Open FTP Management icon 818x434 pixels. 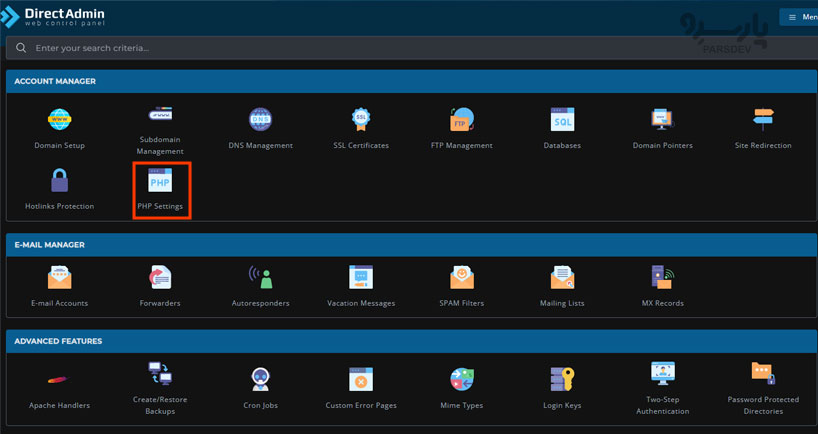462,119
